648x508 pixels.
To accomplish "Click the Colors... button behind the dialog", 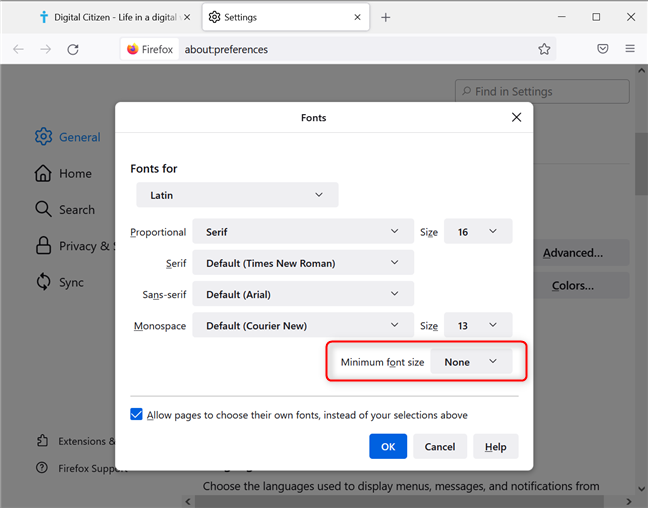I will 581,285.
